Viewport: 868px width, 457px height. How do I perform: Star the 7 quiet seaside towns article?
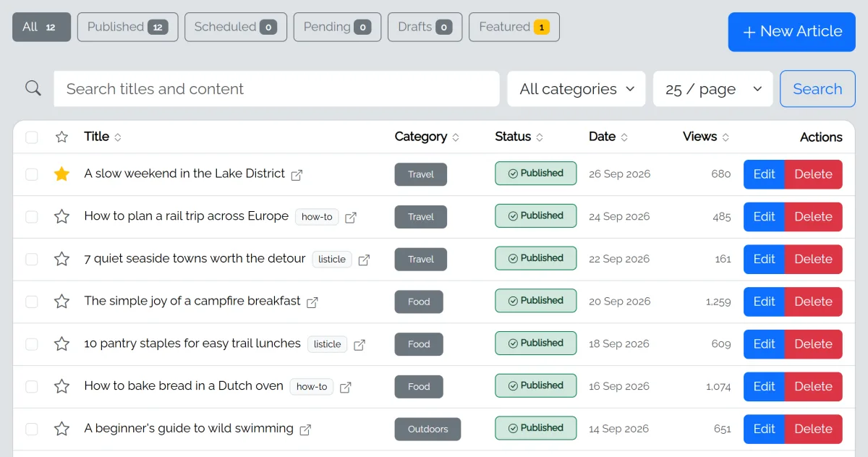(x=62, y=259)
